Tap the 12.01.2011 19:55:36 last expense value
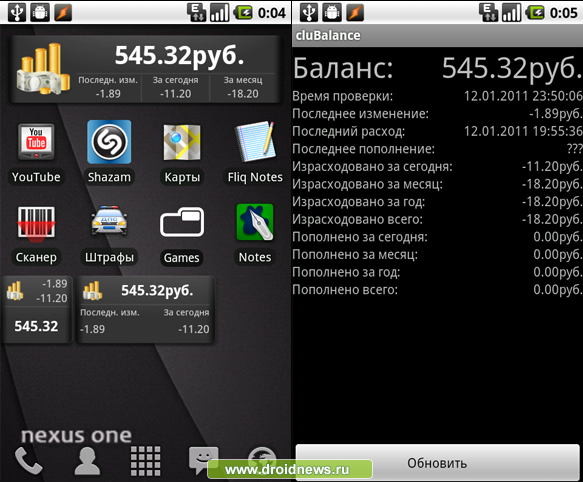This screenshot has height=482, width=583. [523, 131]
